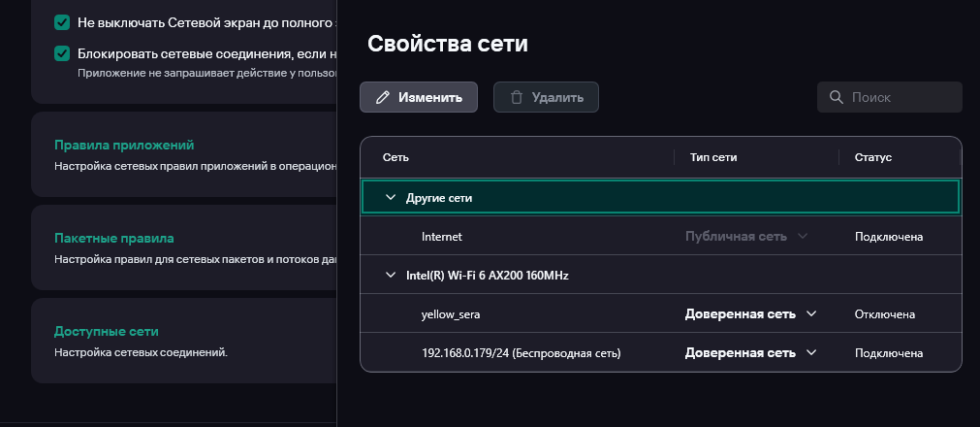
Task: Click the pencil icon on Изменить
Action: (x=383, y=97)
